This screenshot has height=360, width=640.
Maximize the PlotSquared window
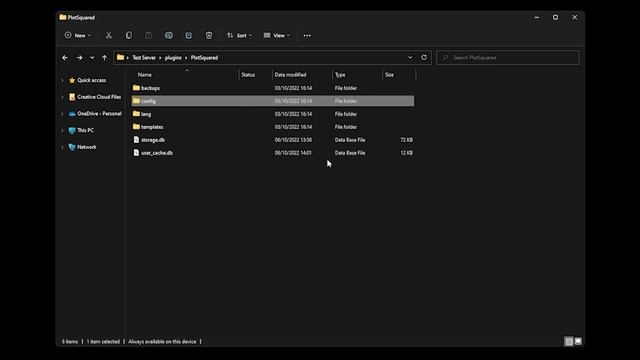pos(556,18)
